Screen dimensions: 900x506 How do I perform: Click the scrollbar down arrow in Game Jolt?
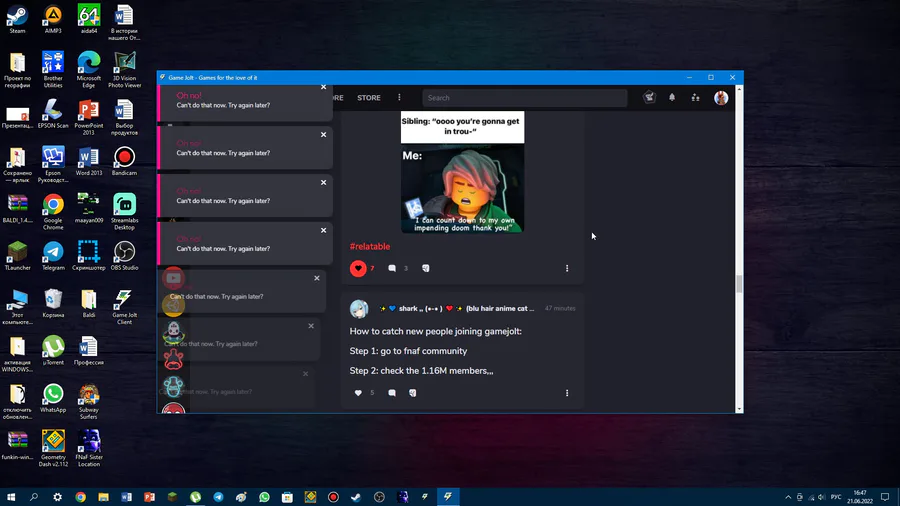pyautogui.click(x=739, y=409)
